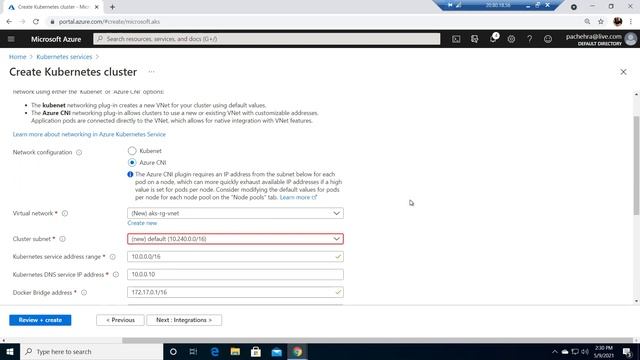This screenshot has height=360, width=640.
Task: Go to the Home breadcrumb
Action: (x=18, y=57)
